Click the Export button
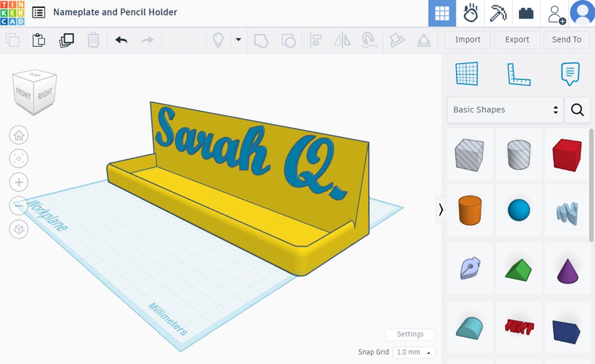Image resolution: width=595 pixels, height=364 pixels. point(517,40)
